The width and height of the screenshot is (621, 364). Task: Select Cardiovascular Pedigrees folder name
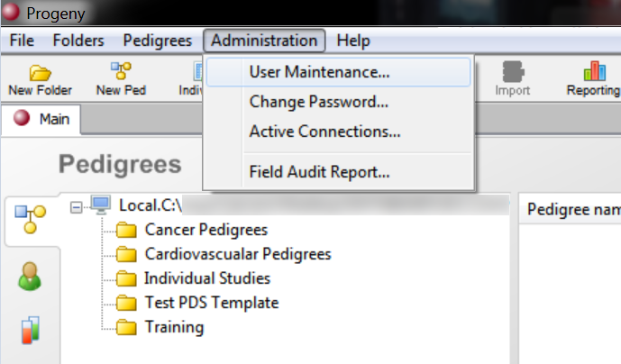[x=238, y=254]
